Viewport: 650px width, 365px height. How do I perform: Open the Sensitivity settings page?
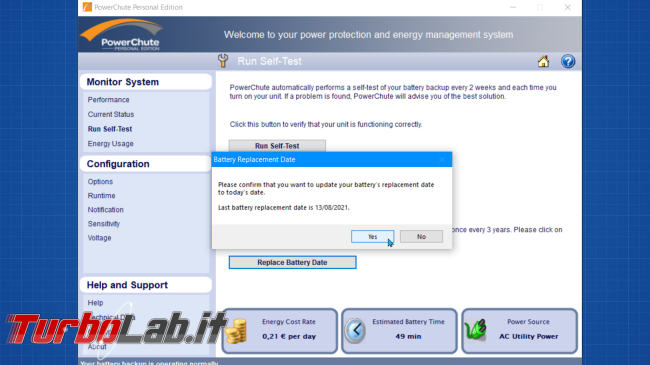[x=104, y=224]
